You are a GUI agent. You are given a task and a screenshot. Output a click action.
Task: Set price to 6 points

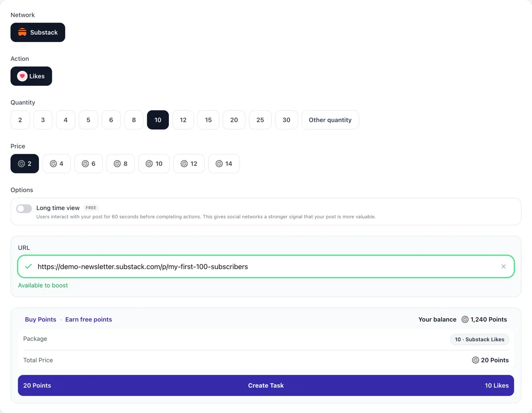click(89, 164)
